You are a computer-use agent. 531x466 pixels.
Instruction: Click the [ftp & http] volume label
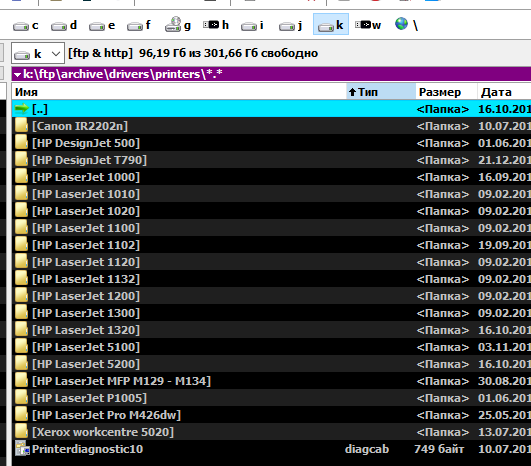tap(100, 53)
